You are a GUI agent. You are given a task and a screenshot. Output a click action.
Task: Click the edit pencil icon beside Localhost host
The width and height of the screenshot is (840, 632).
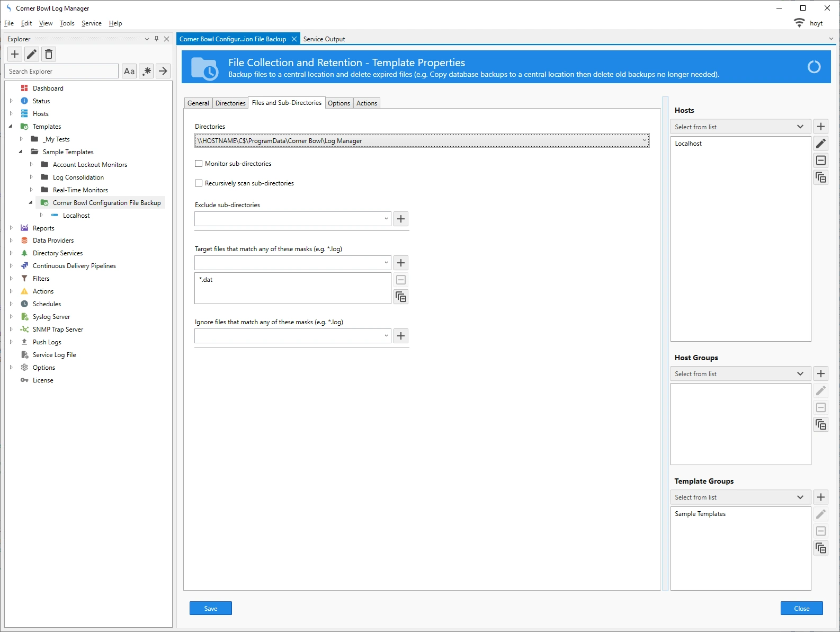[820, 144]
